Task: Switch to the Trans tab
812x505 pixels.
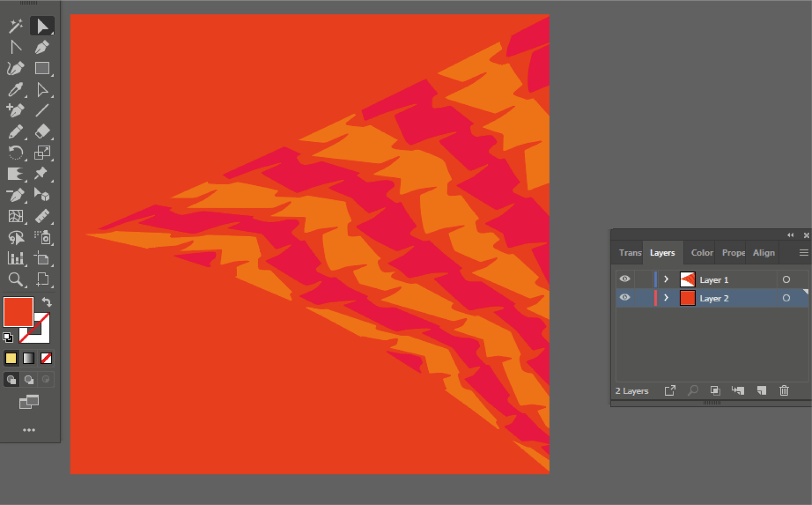Action: click(630, 252)
